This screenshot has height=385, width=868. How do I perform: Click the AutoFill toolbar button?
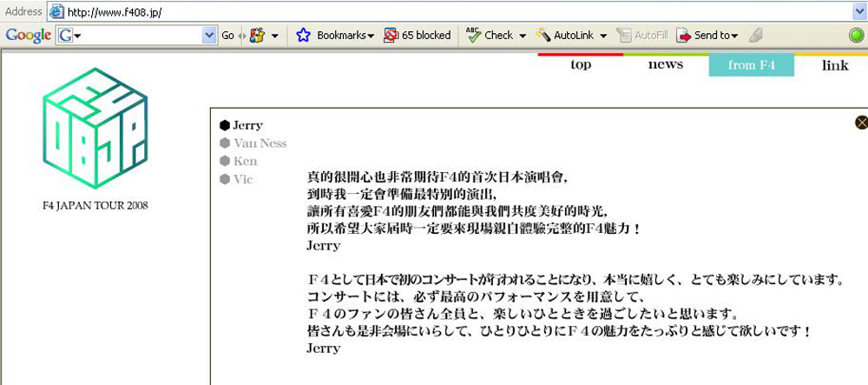coord(642,36)
